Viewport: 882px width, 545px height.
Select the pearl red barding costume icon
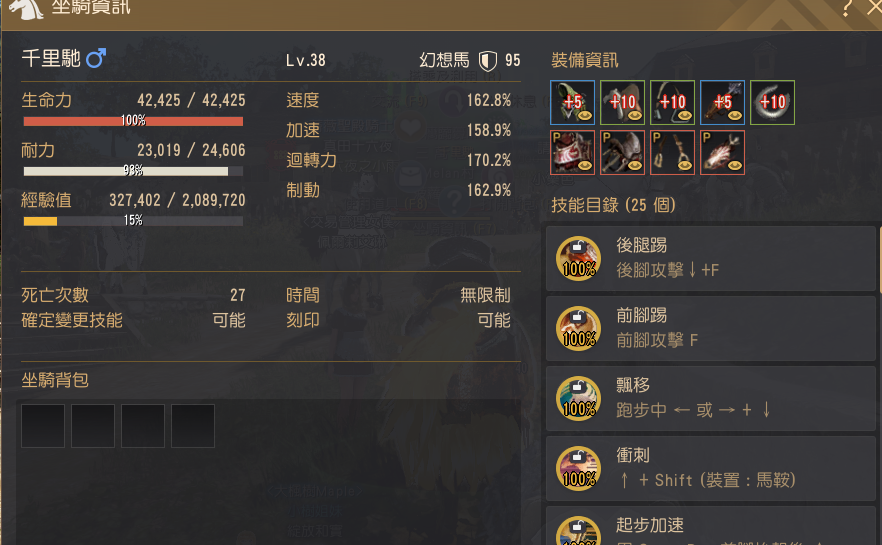(x=572, y=152)
